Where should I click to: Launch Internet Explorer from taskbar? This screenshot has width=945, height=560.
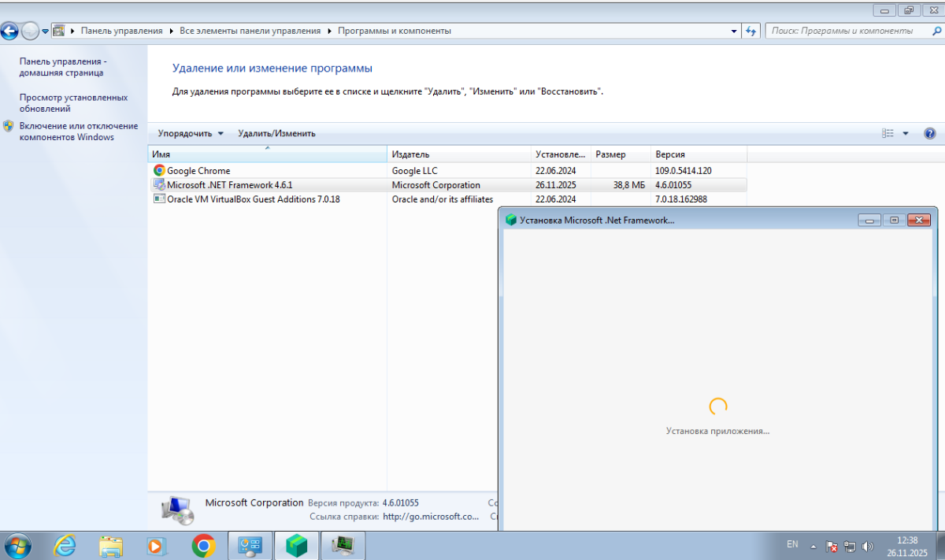(x=65, y=545)
